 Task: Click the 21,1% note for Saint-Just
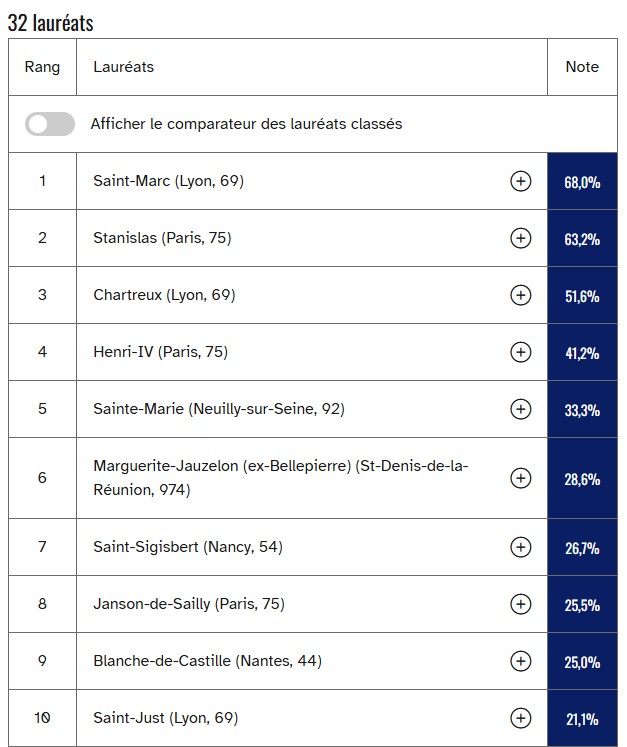582,719
